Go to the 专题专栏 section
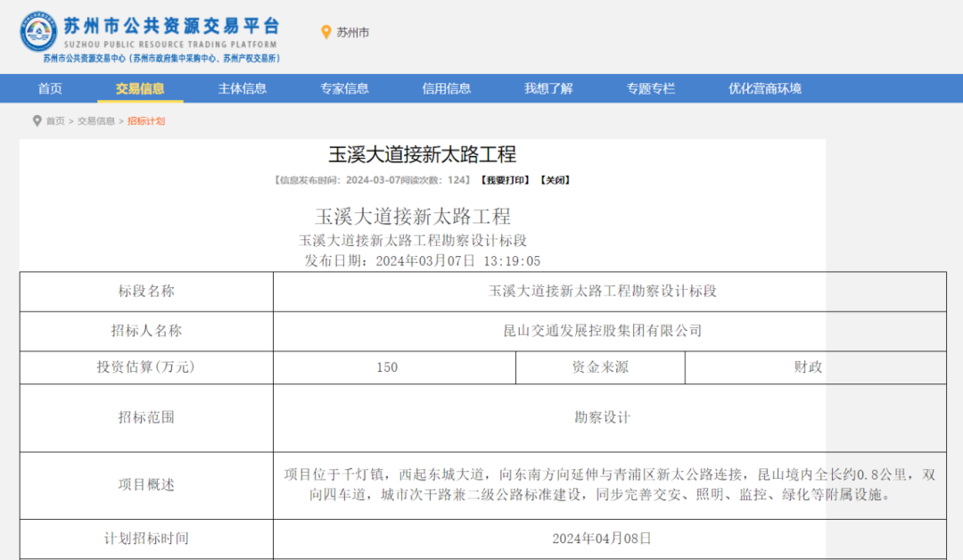The image size is (963, 560). [x=650, y=88]
